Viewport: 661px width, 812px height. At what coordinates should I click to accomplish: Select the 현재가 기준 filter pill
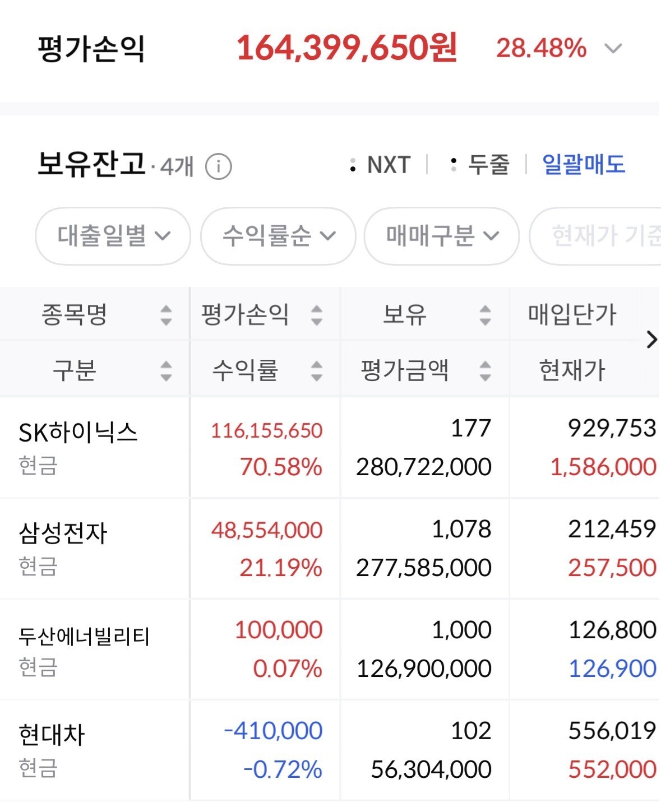pyautogui.click(x=595, y=236)
